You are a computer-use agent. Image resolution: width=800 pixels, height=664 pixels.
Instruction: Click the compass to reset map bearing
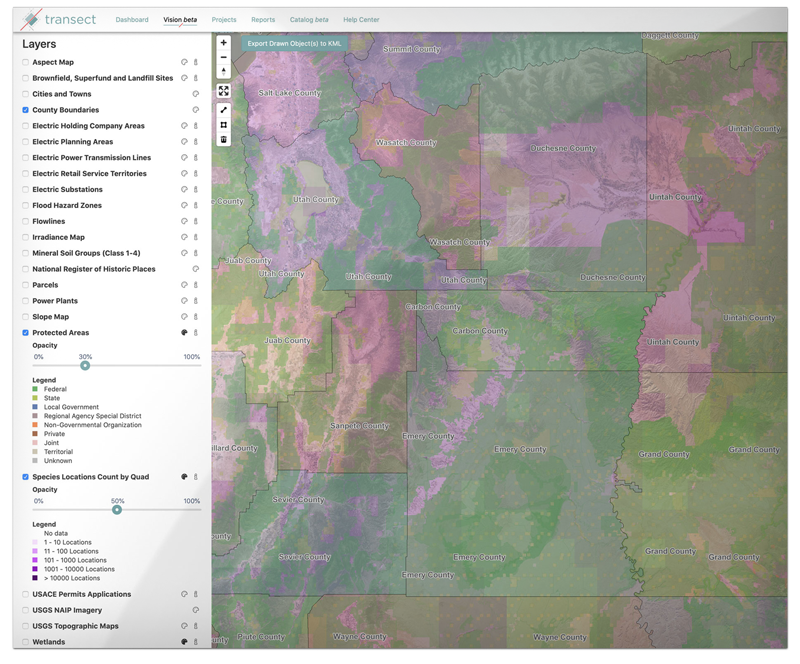[x=224, y=72]
